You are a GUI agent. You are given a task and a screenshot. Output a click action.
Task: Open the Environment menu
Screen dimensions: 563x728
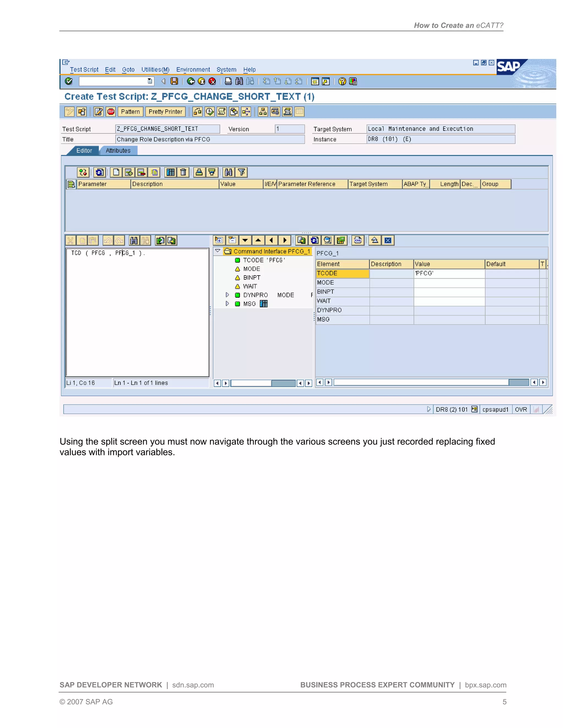point(193,70)
